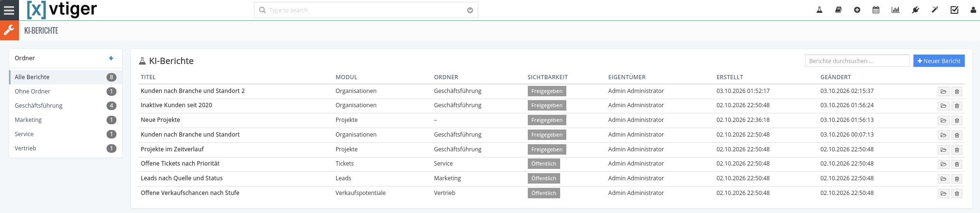This screenshot has height=213, width=980.
Task: Open the calendar icon in the top bar
Action: [x=876, y=10]
